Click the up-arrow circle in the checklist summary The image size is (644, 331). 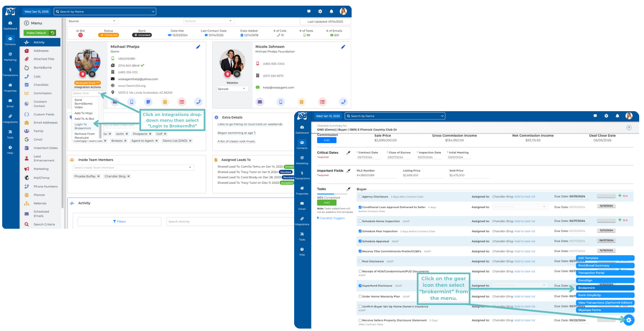[x=629, y=128]
